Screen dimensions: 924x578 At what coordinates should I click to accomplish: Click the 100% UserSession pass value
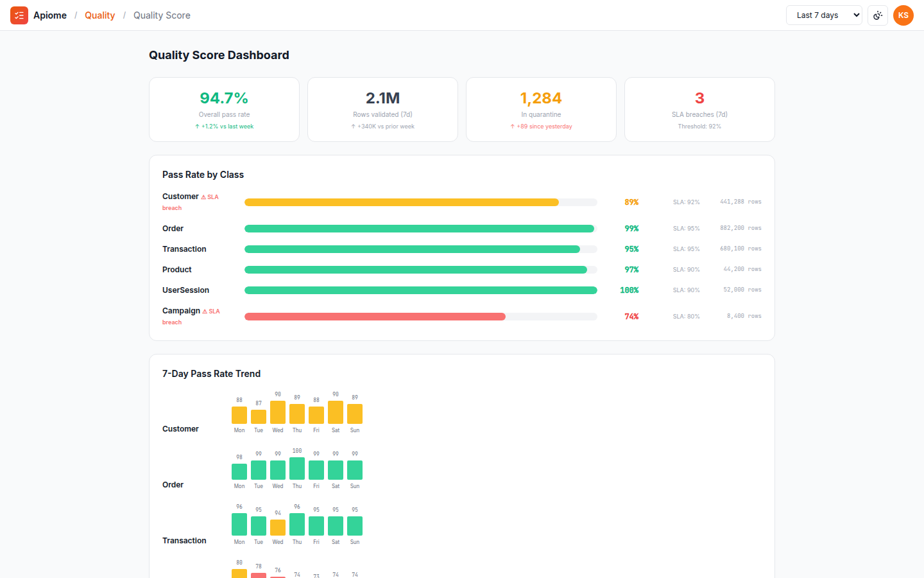629,290
